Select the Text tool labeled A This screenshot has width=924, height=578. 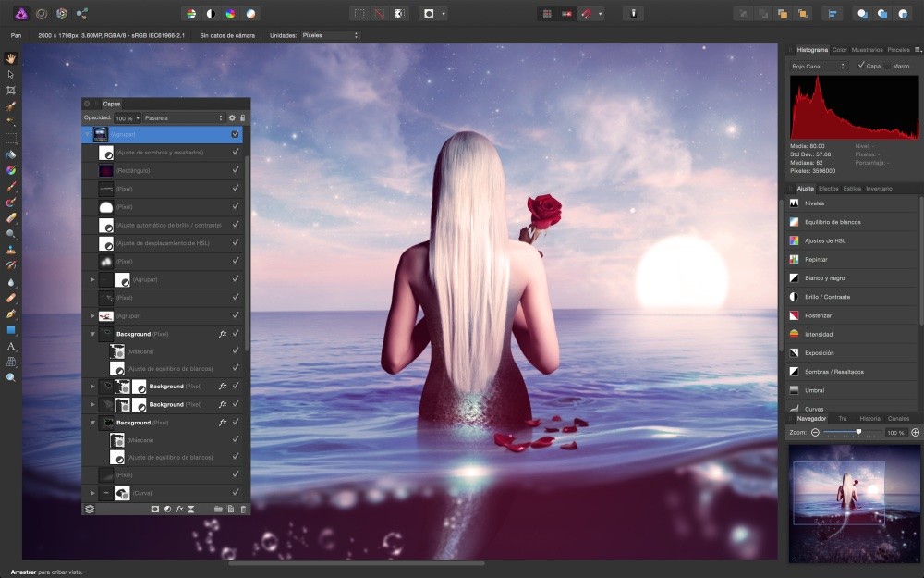point(10,346)
